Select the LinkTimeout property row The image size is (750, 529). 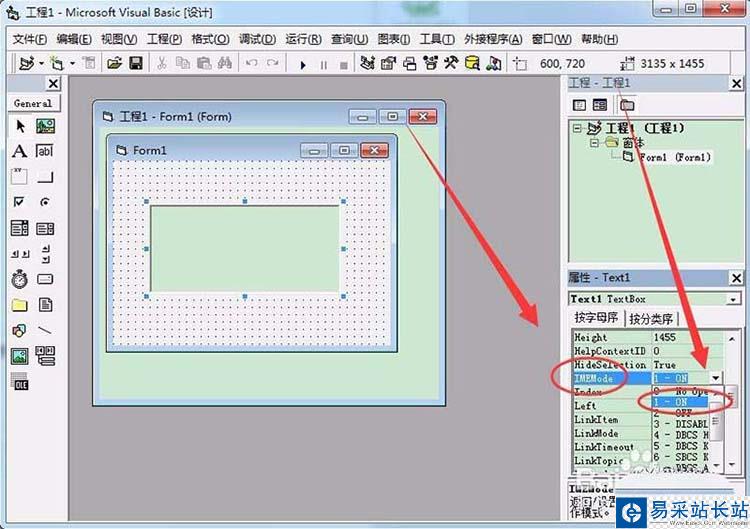[612, 447]
